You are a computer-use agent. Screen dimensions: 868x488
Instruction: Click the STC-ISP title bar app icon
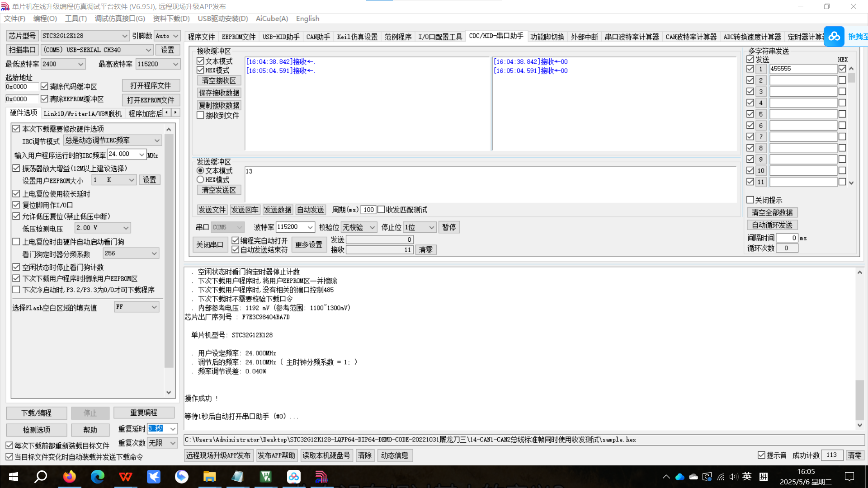tap(5, 6)
